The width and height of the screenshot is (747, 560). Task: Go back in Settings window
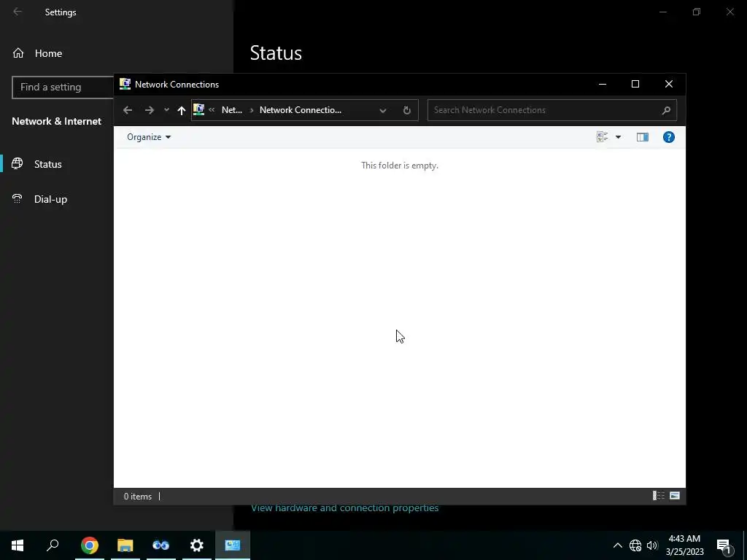pyautogui.click(x=18, y=12)
